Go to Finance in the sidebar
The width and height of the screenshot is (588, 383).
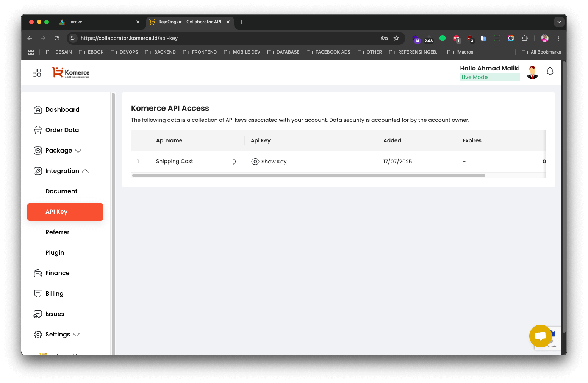click(58, 273)
